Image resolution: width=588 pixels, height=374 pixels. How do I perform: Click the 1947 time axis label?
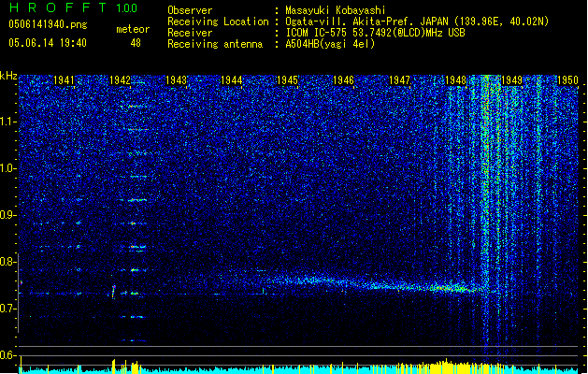coord(399,79)
